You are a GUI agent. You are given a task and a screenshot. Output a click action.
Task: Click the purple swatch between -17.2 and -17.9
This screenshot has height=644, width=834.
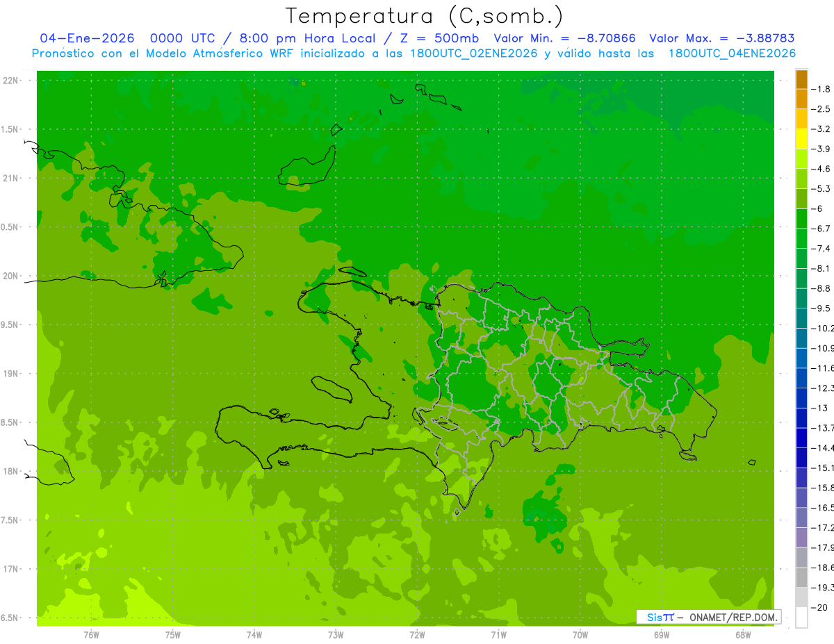[801, 538]
